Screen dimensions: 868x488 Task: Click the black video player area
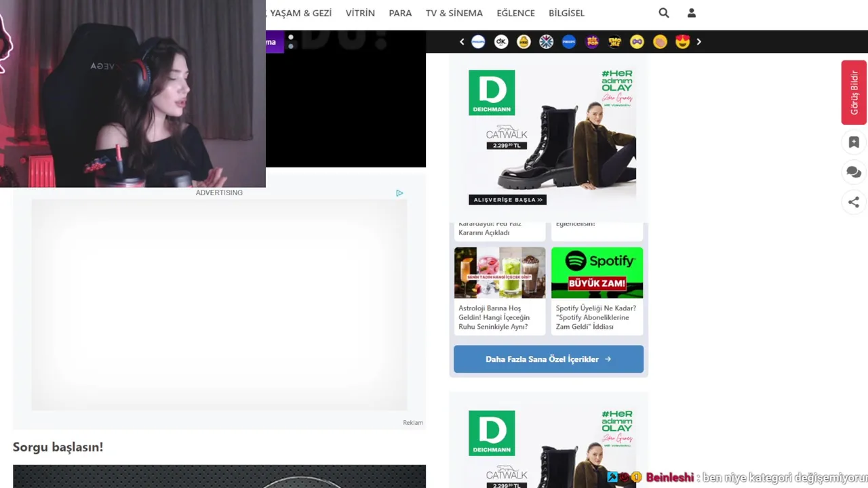(346, 98)
